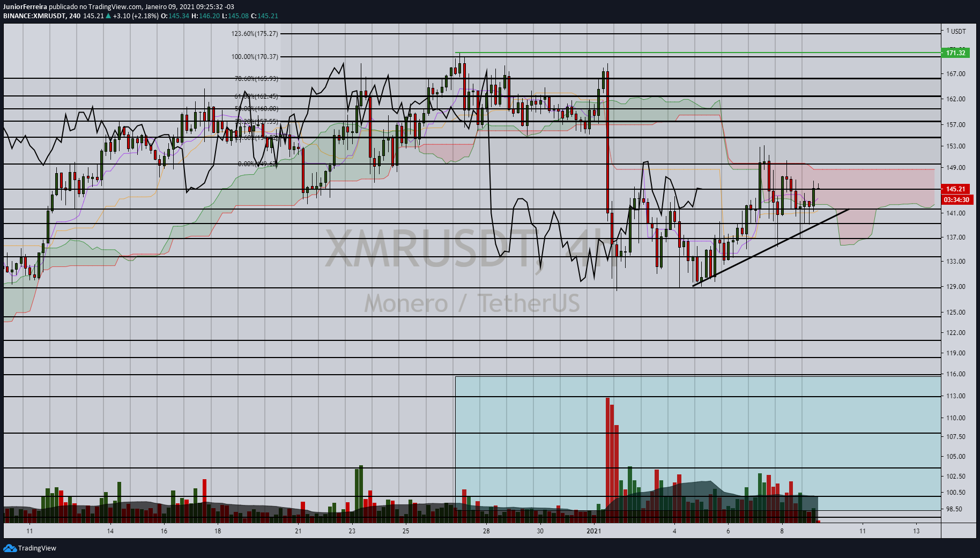Click the 03:34:30 candle countdown label
This screenshot has width=980, height=558.
tap(956, 199)
